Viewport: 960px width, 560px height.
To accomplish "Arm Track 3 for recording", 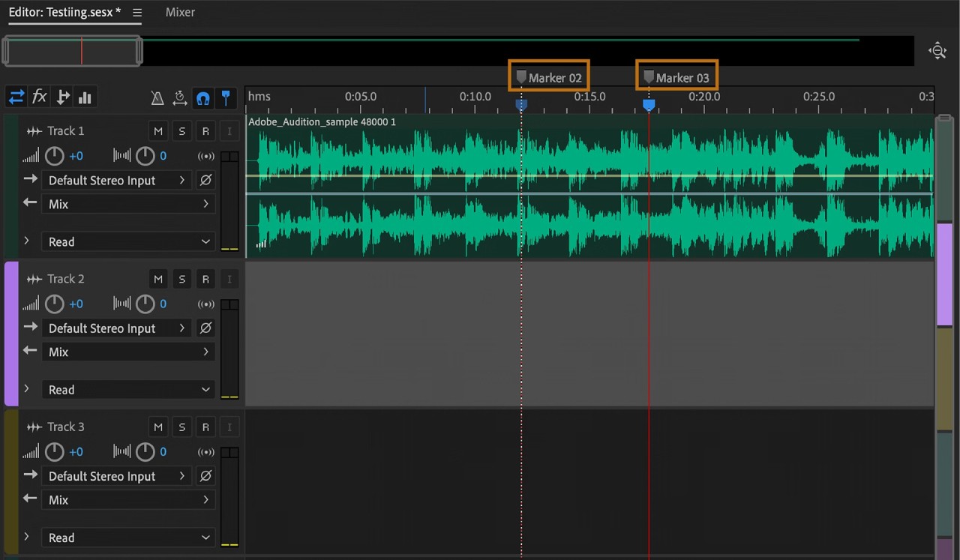I will click(x=205, y=427).
